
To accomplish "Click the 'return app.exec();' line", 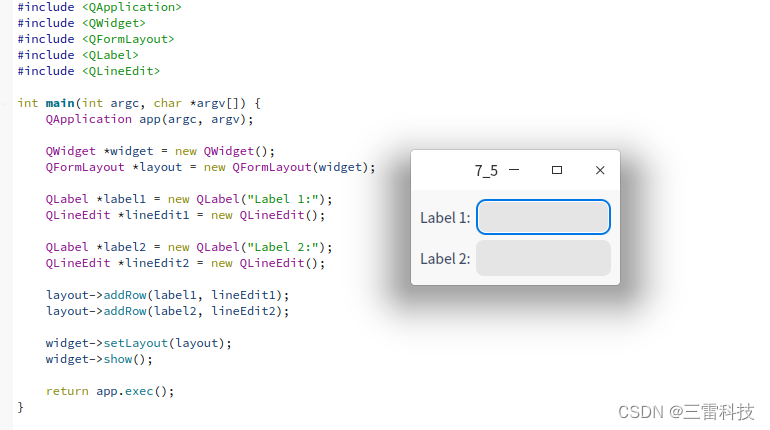I will click(110, 391).
